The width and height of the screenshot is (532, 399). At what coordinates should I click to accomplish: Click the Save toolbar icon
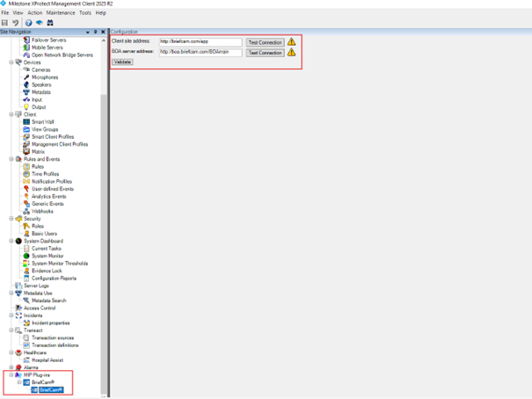point(4,23)
